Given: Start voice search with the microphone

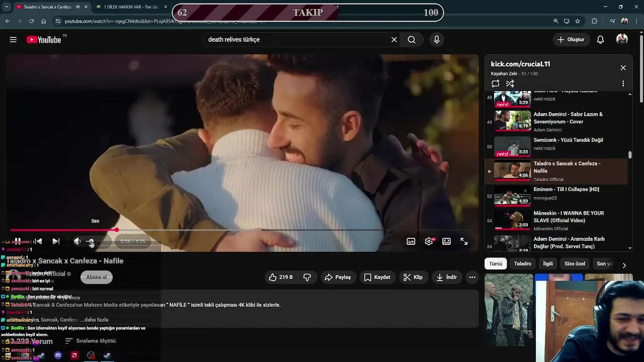Looking at the screenshot, I should (x=436, y=40).
